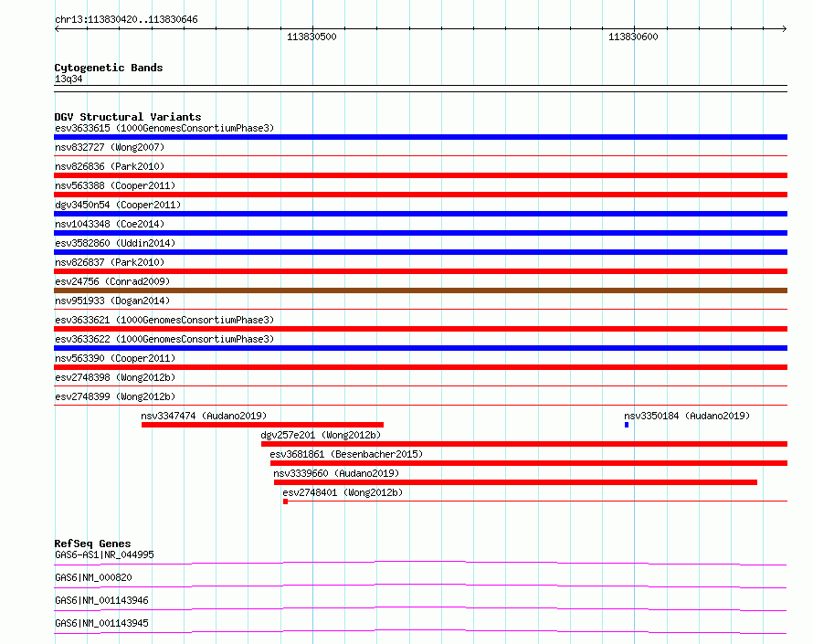Image resolution: width=813 pixels, height=644 pixels.
Task: Open gene GAS6|NM_000820
Action: pos(93,577)
